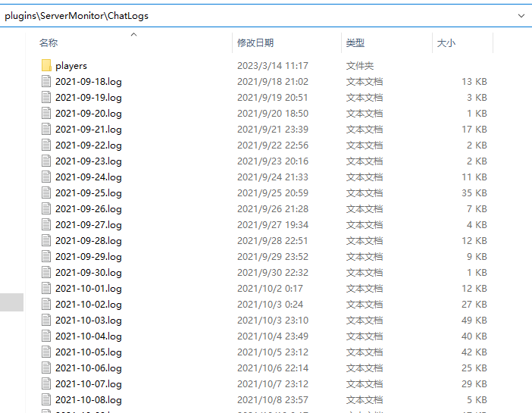Select the 2021-09-30.log document icon

pyautogui.click(x=46, y=273)
